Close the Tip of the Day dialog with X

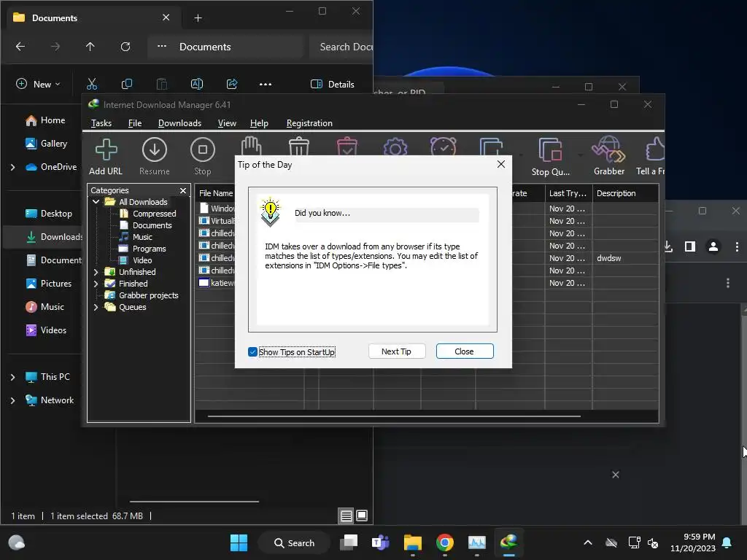tap(500, 164)
